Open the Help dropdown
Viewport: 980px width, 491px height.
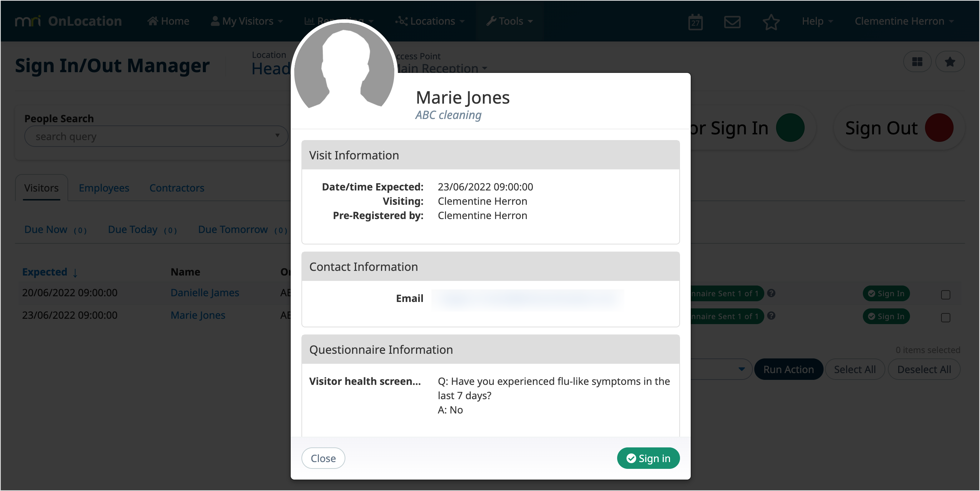click(x=817, y=21)
